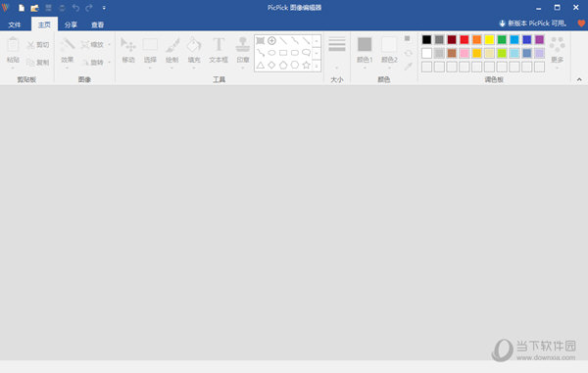This screenshot has width=588, height=373.
Task: Expand the shapes gallery with bottom arrow
Action: (x=317, y=66)
